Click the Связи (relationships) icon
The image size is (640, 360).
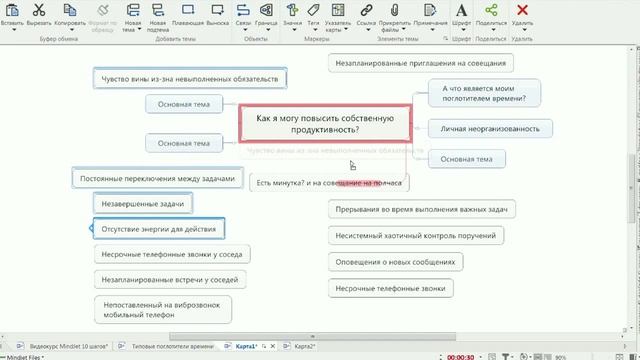click(x=243, y=10)
